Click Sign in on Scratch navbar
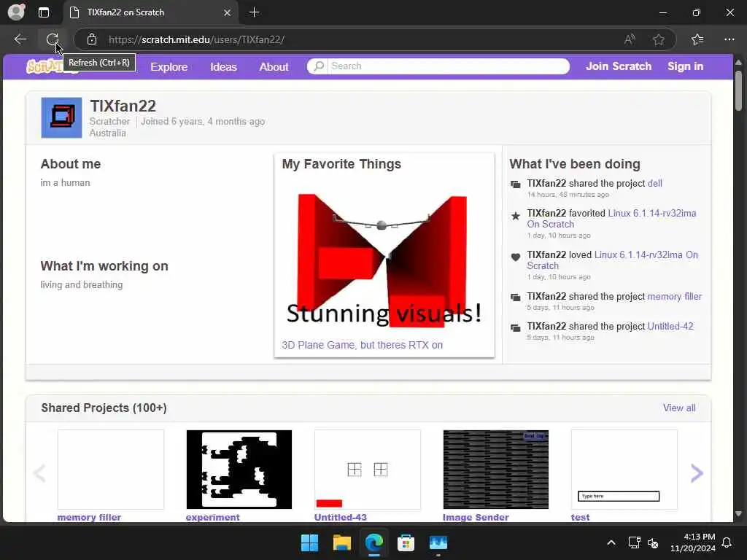This screenshot has width=747, height=560. coord(685,66)
